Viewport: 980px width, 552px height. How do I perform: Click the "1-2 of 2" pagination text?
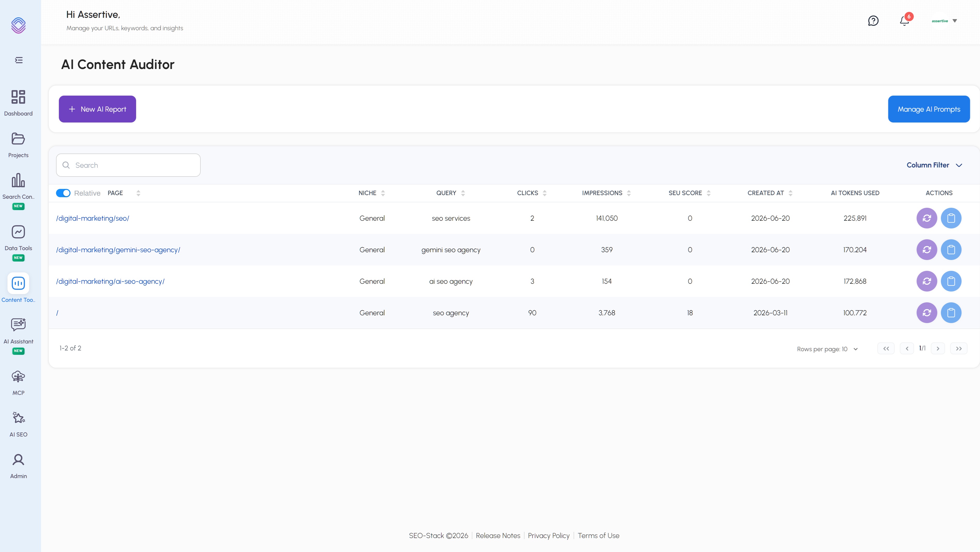pos(70,348)
